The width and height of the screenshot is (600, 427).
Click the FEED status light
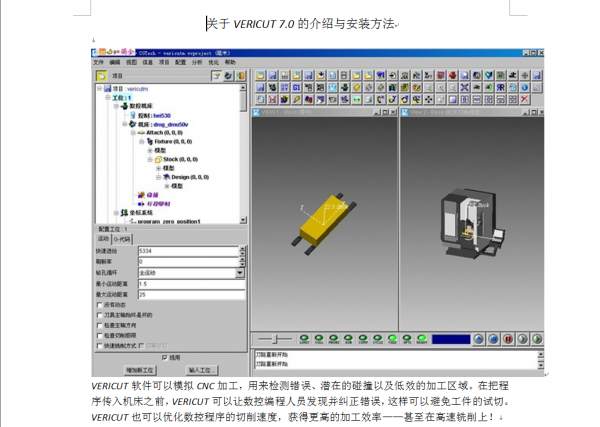(x=392, y=338)
